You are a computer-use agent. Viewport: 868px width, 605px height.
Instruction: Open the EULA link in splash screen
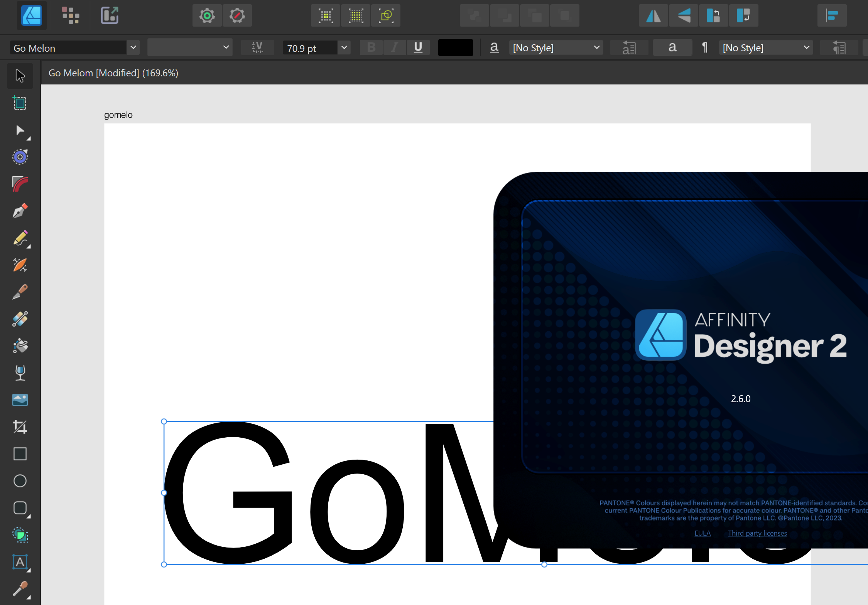point(703,533)
